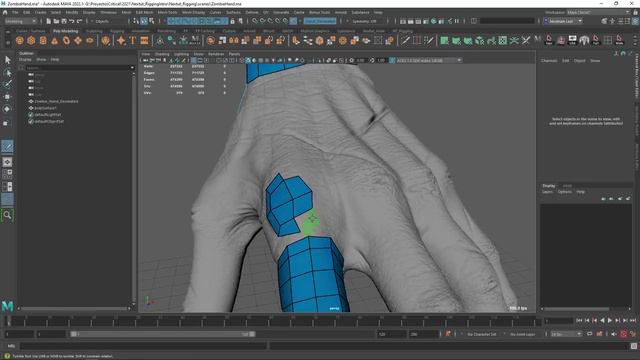640x360 pixels.
Task: Create a polygon cylinder from the shelf
Action: (43, 40)
